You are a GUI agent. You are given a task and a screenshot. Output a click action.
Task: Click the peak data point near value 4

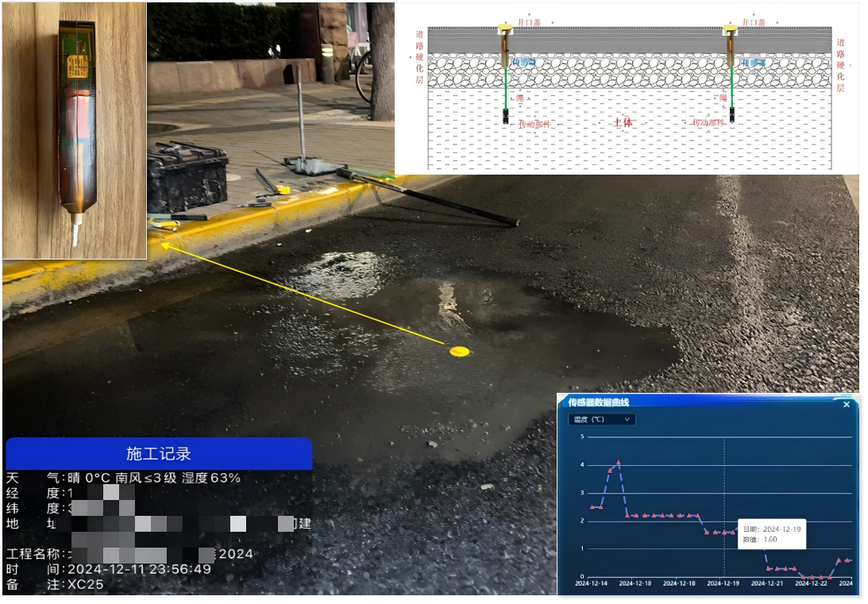point(619,462)
